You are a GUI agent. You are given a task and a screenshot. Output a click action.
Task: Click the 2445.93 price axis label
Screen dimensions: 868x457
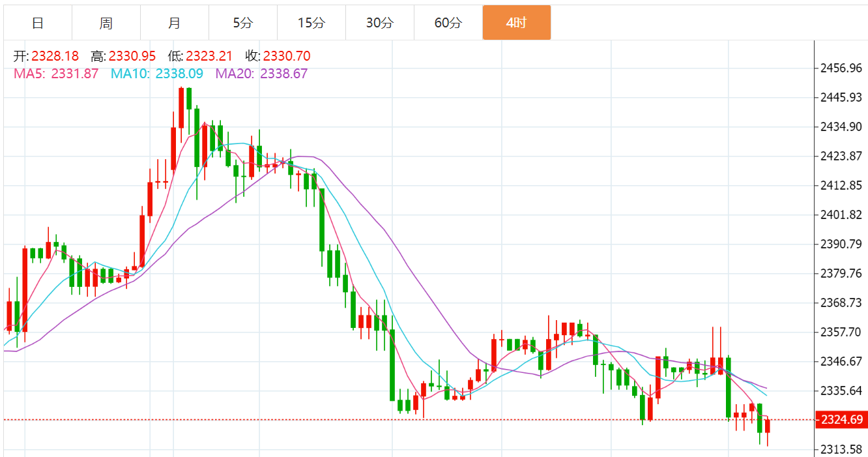click(x=841, y=97)
